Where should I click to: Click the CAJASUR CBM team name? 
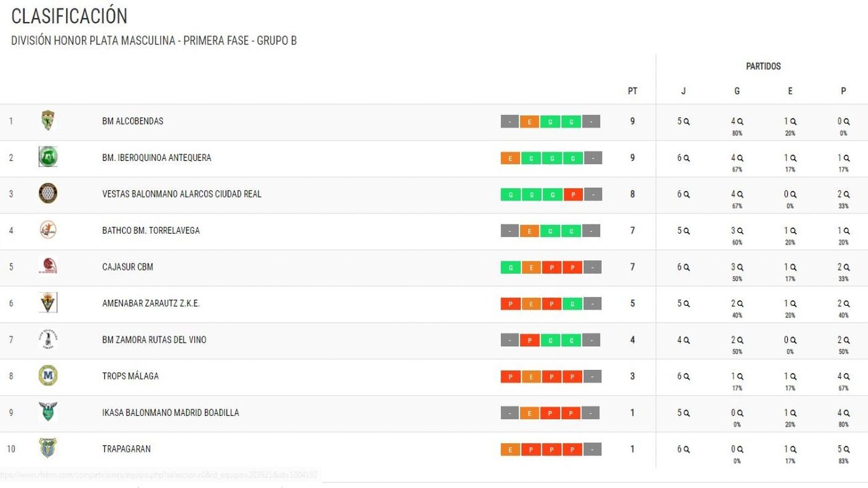127,267
